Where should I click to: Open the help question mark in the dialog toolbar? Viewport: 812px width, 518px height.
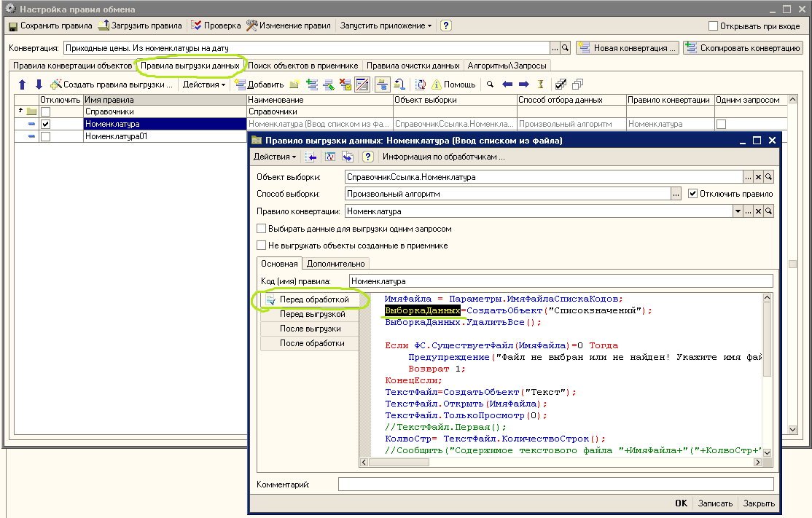point(367,157)
